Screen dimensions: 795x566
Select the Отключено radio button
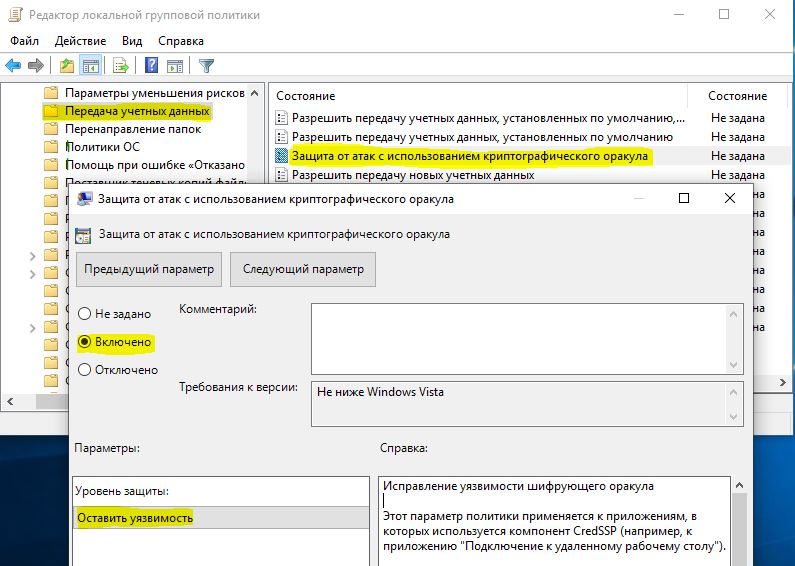[x=84, y=370]
